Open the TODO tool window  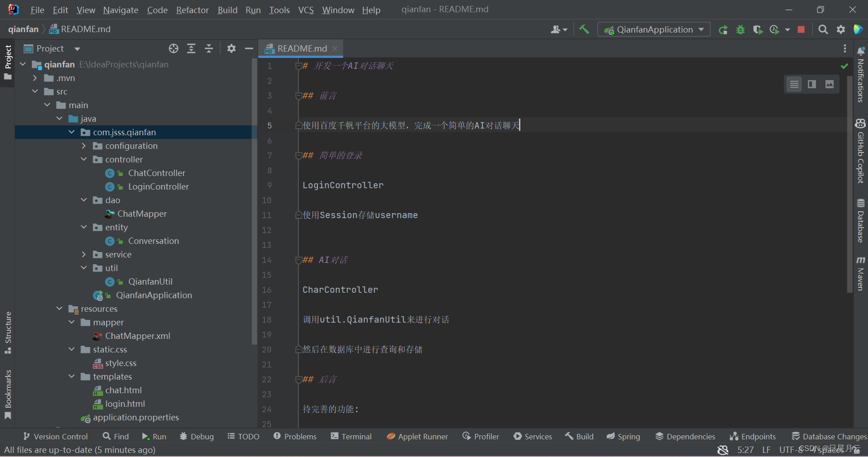243,437
